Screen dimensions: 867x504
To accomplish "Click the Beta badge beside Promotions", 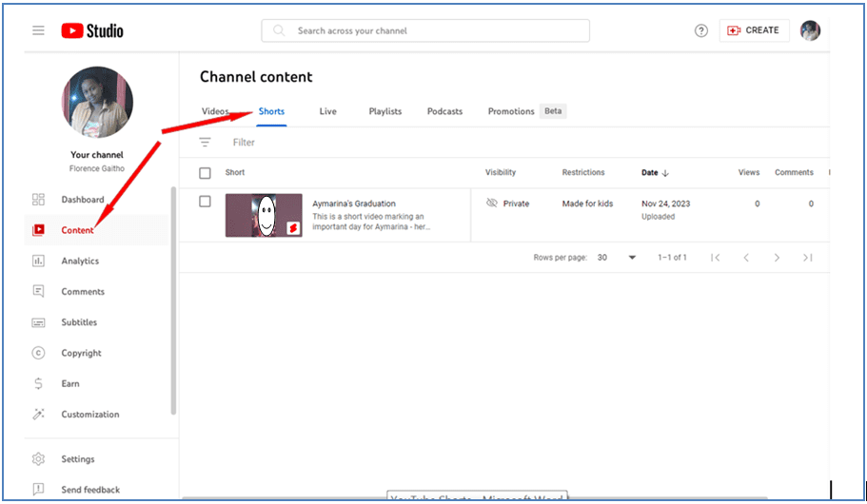I will click(553, 111).
